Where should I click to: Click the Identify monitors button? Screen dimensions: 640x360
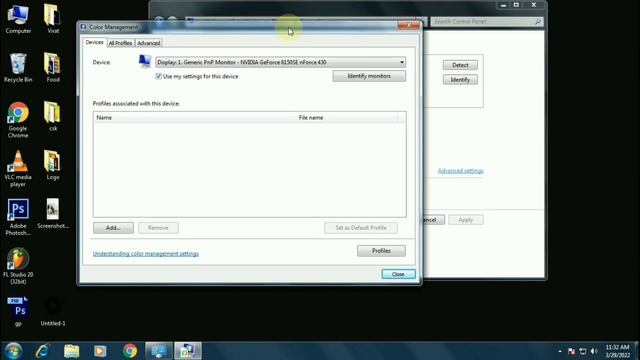369,76
